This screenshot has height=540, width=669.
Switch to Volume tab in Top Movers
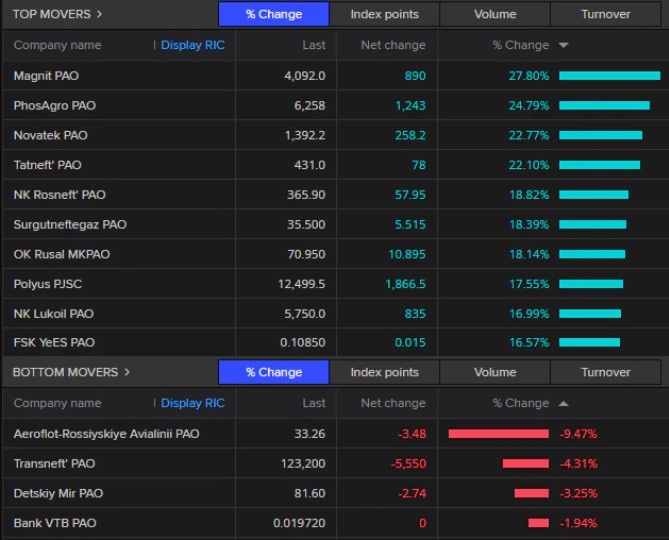495,14
